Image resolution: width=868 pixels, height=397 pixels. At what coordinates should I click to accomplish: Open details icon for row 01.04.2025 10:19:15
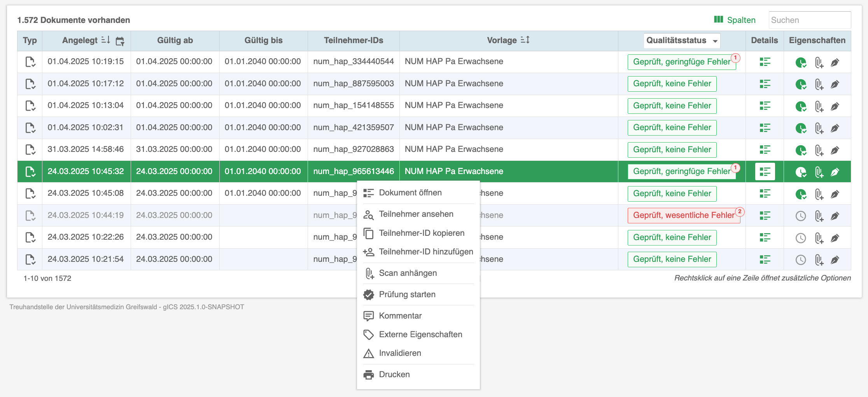click(765, 62)
